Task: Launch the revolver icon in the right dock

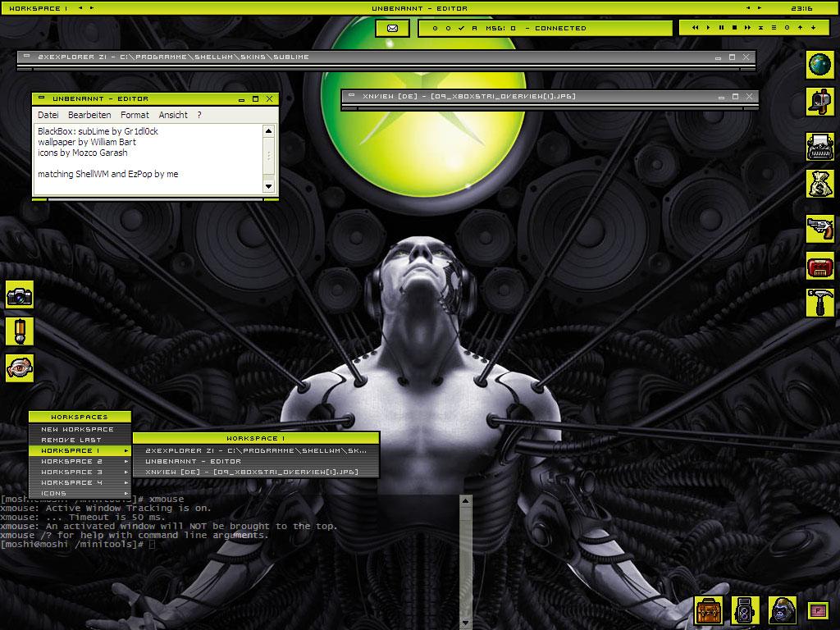Action: pos(820,229)
